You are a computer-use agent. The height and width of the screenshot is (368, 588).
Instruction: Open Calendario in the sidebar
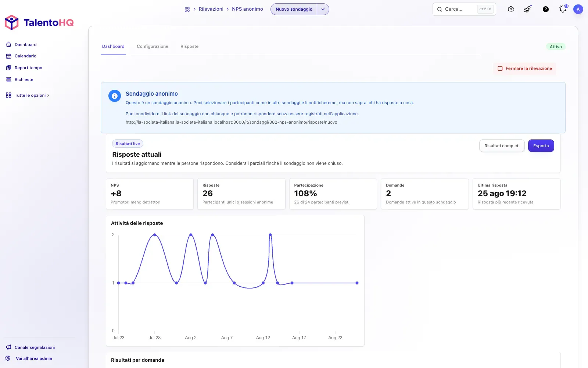point(21,56)
